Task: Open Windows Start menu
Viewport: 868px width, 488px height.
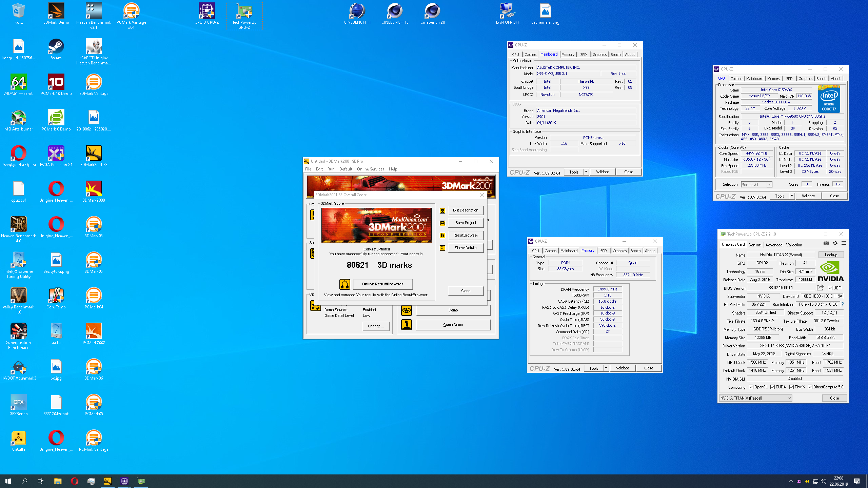Action: click(x=8, y=481)
